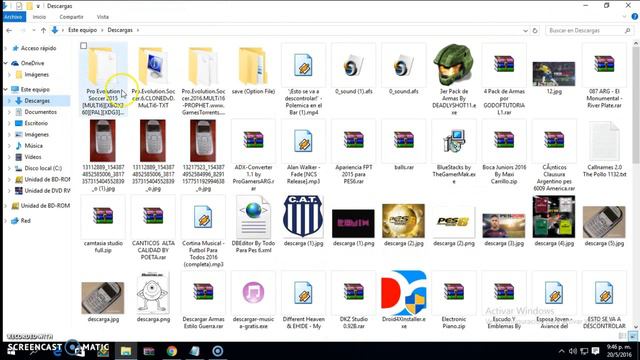The width and height of the screenshot is (640, 360).
Task: Expand the Disco local (C:) node
Action: [x=9, y=168]
